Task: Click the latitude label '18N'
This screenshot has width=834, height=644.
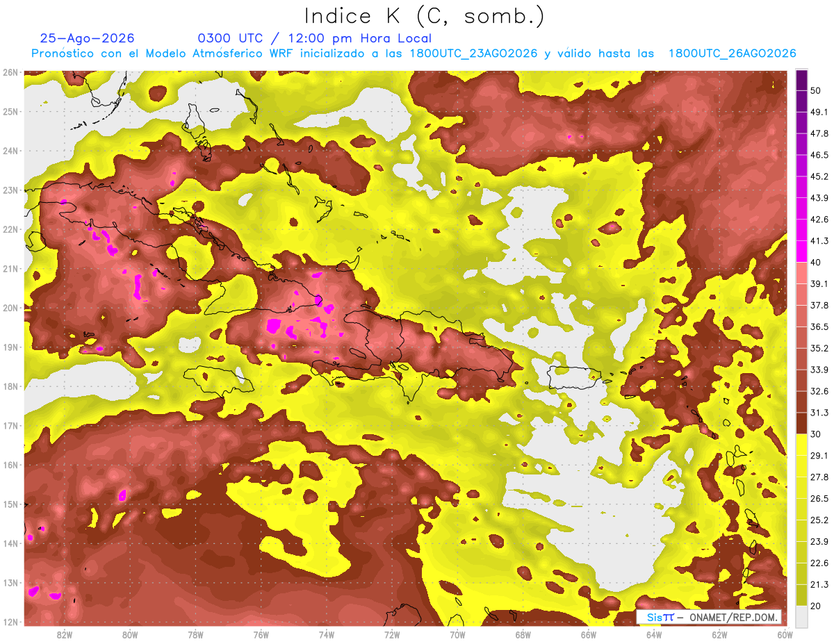Action: [x=10, y=386]
